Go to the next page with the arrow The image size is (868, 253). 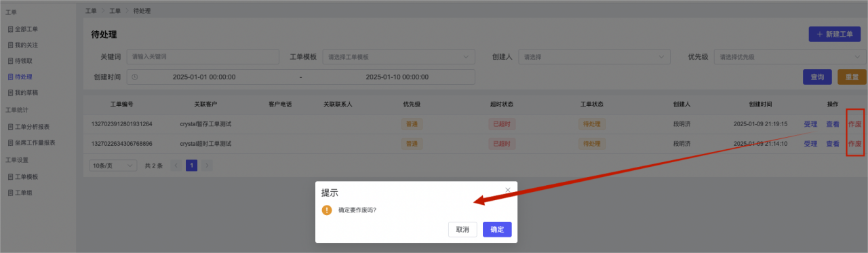click(x=207, y=165)
